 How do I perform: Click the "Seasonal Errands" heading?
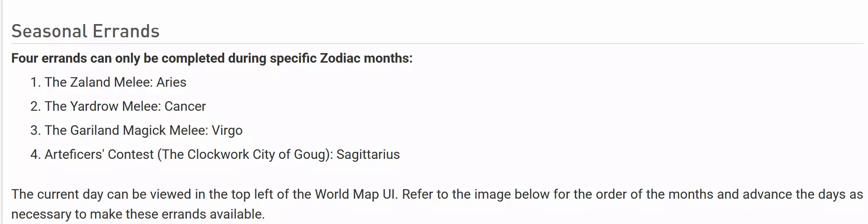(x=85, y=31)
